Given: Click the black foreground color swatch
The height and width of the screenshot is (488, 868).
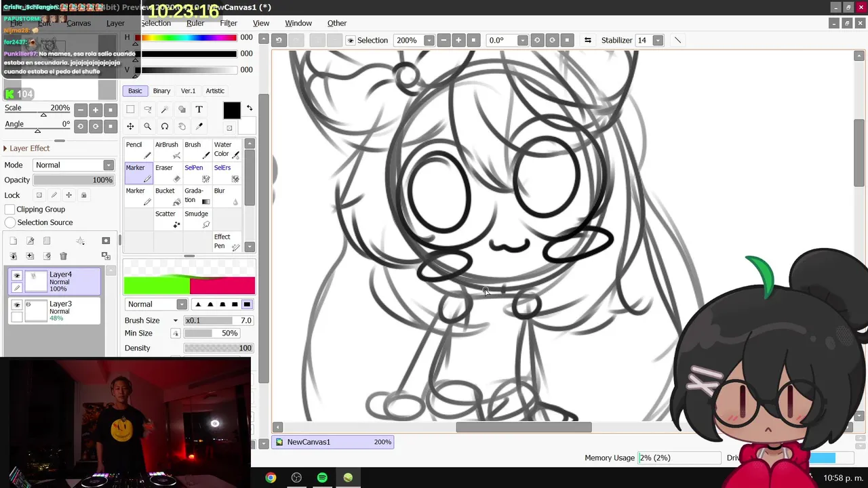Looking at the screenshot, I should pyautogui.click(x=232, y=110).
